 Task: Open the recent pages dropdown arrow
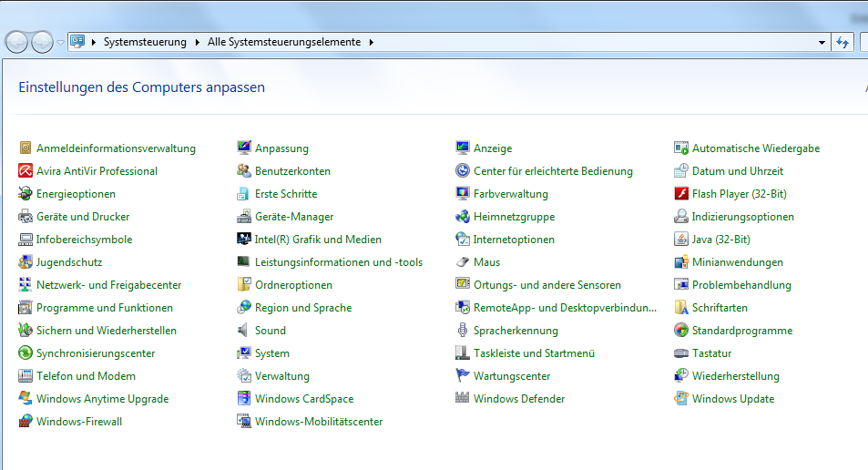[x=60, y=43]
